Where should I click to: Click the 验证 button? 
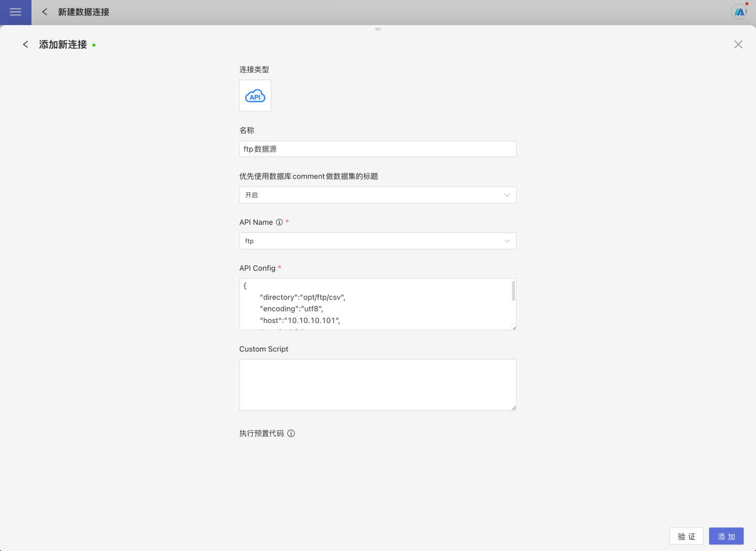(x=686, y=536)
